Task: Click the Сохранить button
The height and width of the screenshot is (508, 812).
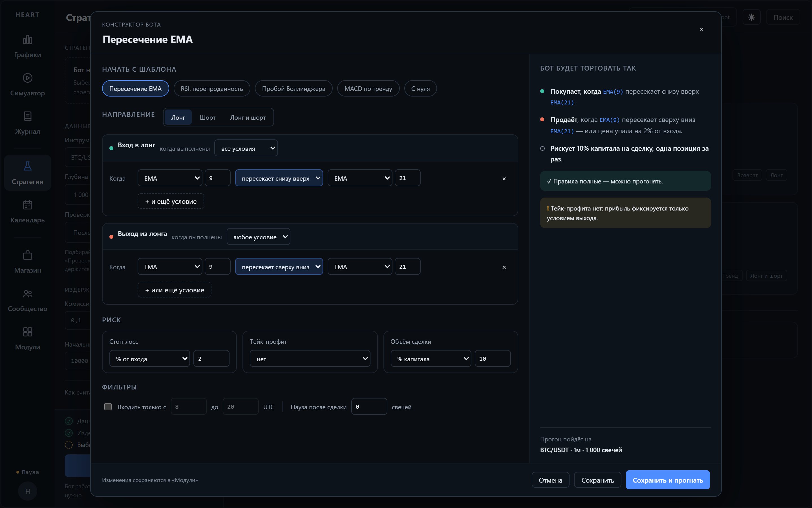Action: click(598, 480)
